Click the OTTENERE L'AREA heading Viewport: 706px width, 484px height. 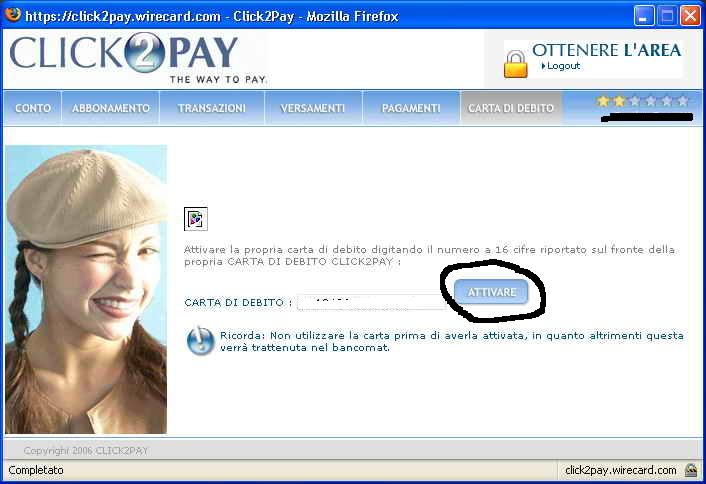pos(606,50)
